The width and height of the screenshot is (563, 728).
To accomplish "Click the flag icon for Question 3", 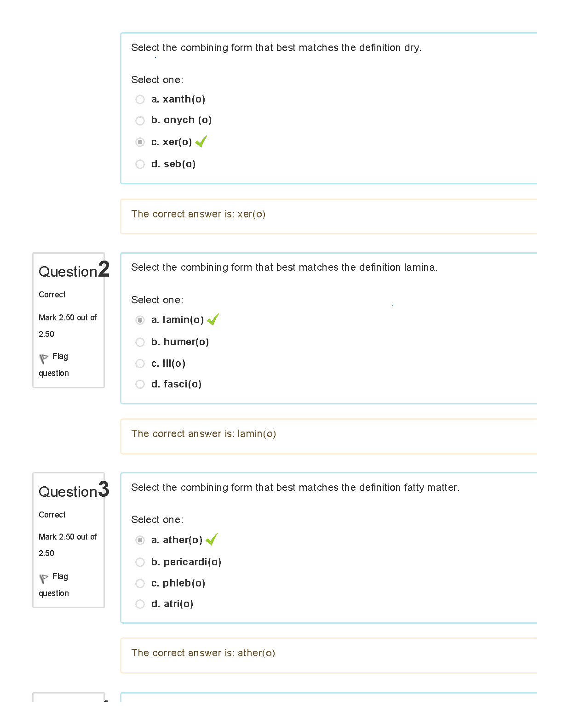I will pyautogui.click(x=44, y=579).
